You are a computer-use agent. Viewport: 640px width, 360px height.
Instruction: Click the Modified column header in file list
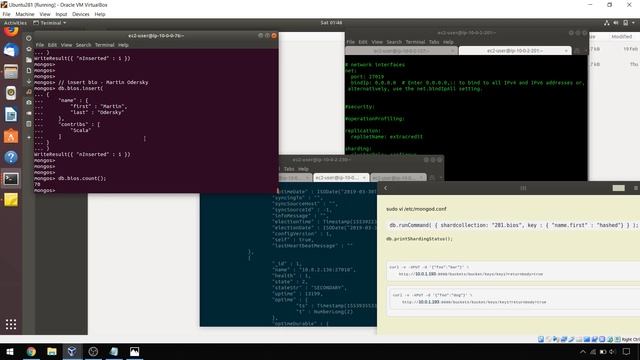click(621, 37)
